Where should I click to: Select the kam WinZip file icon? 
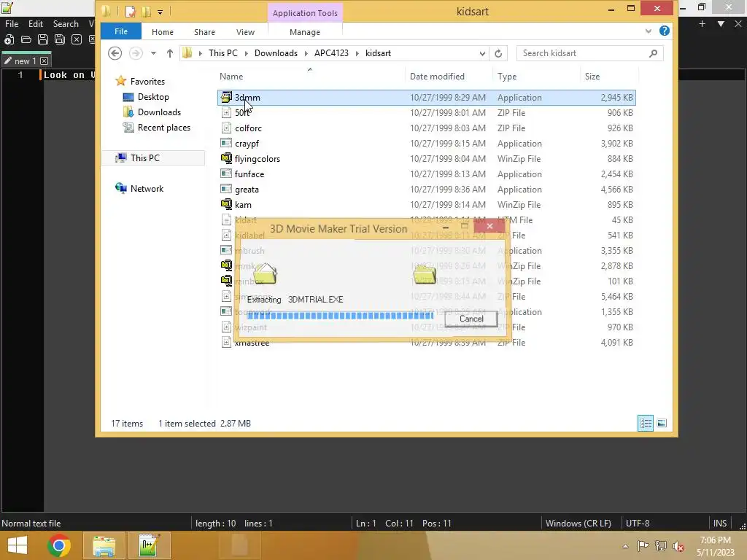(x=226, y=204)
